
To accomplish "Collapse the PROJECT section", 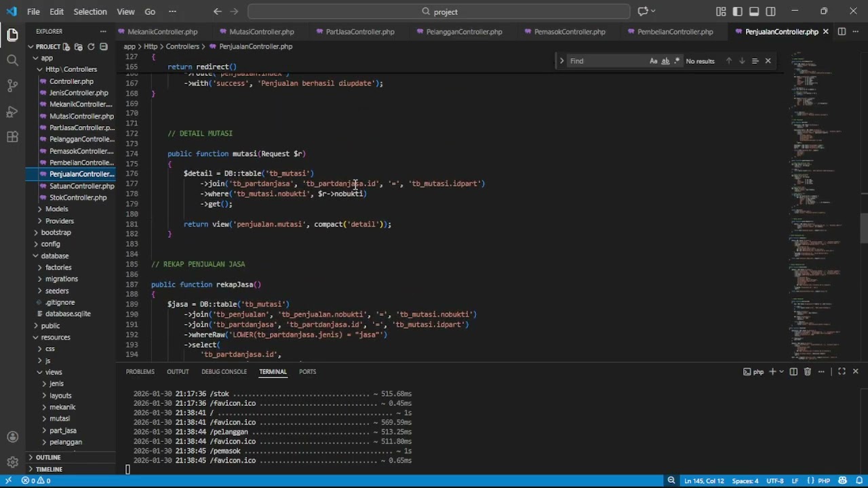I will (x=31, y=47).
